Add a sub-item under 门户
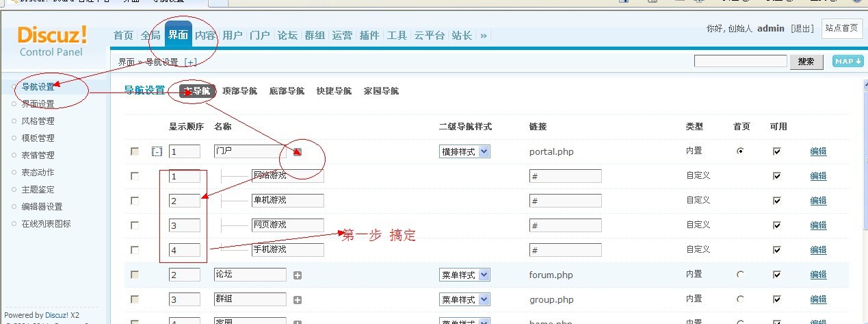 (298, 151)
